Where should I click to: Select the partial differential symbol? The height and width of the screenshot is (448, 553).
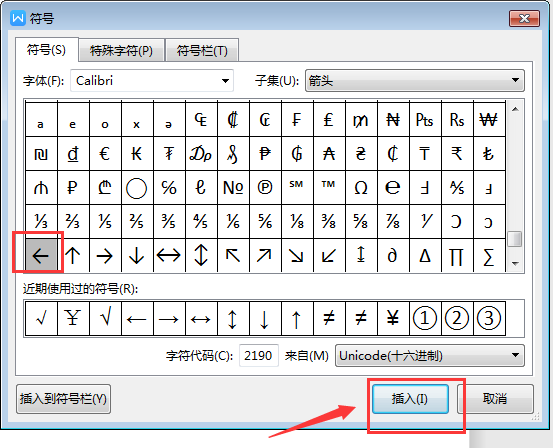click(x=393, y=255)
